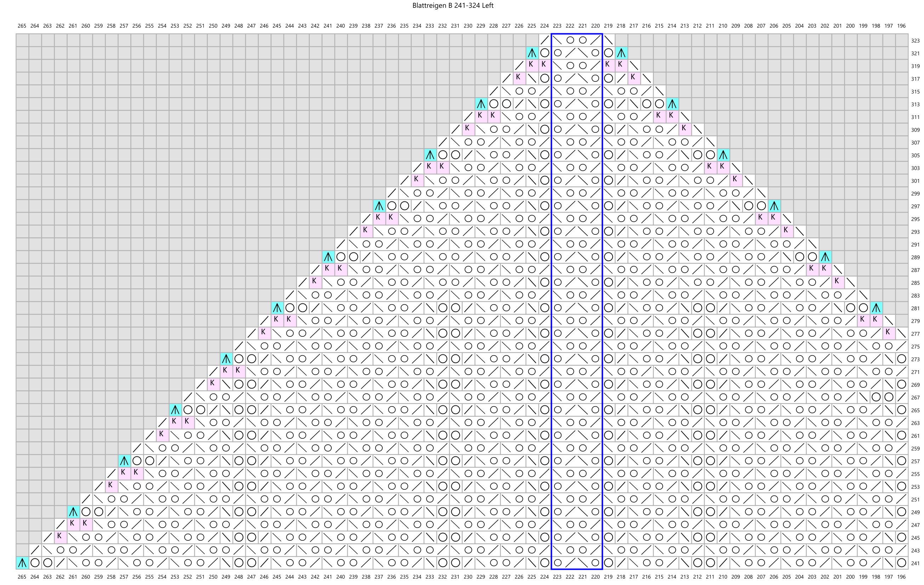Screen dimensions: 924x585
Task: Click row number 281 on the right edge
Action: click(915, 308)
